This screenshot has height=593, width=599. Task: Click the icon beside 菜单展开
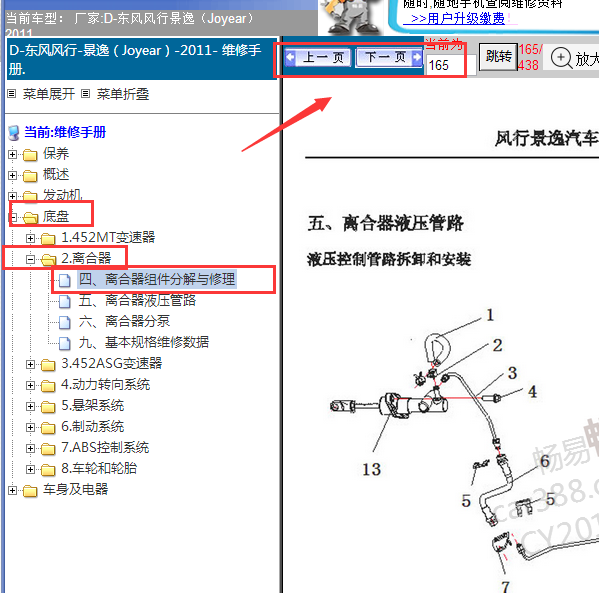click(12, 94)
